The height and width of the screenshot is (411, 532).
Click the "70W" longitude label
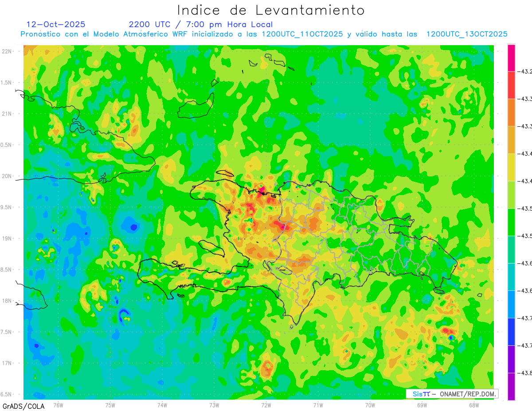[370, 404]
